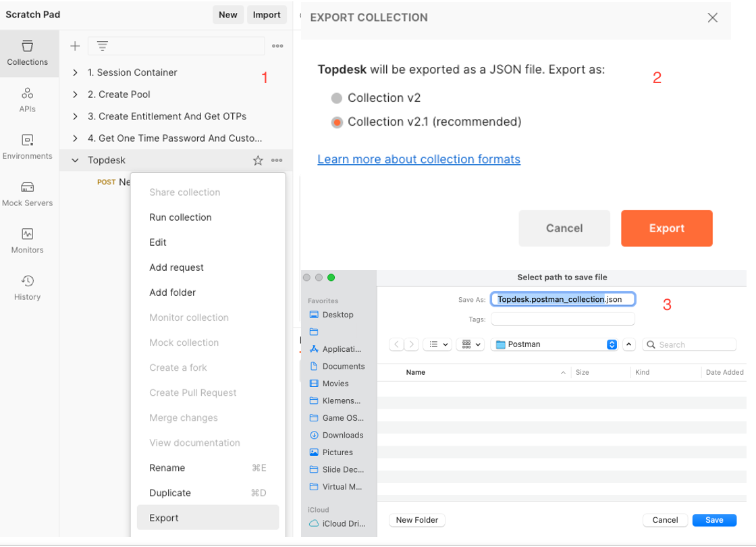Open the Collections panel
Image resolution: width=756 pixels, height=547 pixels.
coord(28,53)
